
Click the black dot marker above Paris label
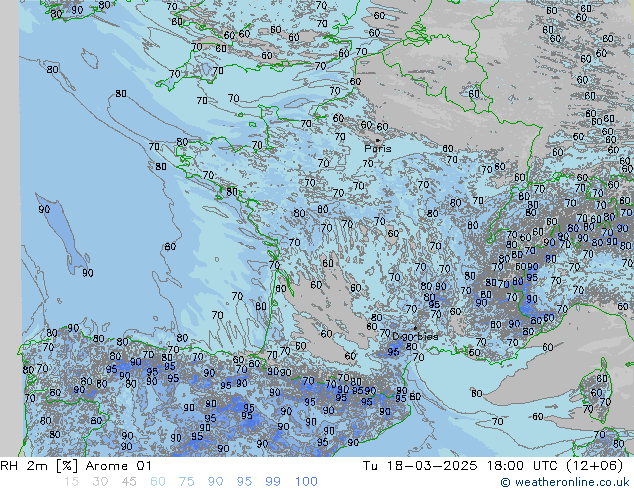(x=377, y=140)
